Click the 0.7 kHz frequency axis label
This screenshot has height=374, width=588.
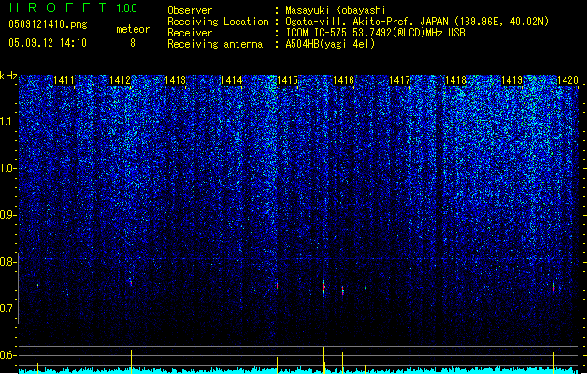point(7,309)
